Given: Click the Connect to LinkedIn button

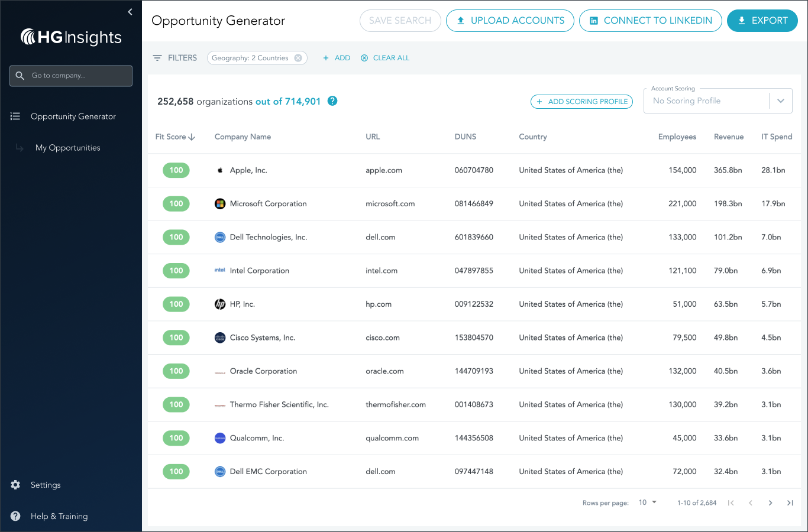Looking at the screenshot, I should tap(651, 21).
